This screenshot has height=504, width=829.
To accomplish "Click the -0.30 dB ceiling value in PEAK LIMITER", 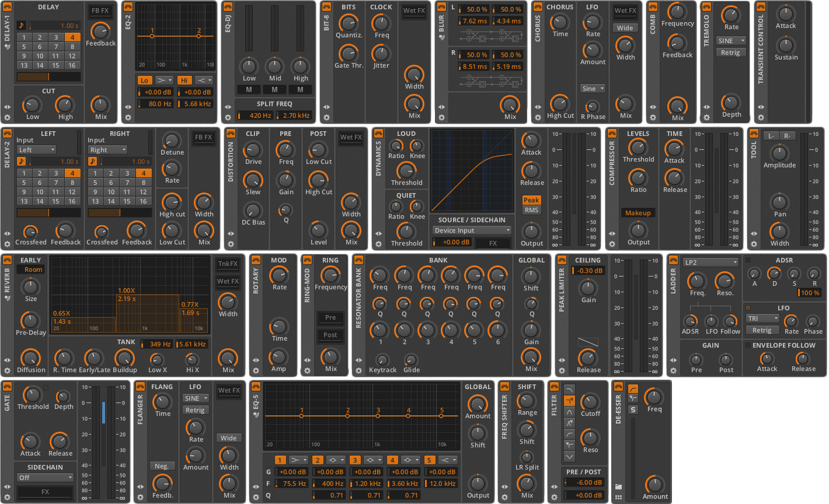I will (588, 271).
